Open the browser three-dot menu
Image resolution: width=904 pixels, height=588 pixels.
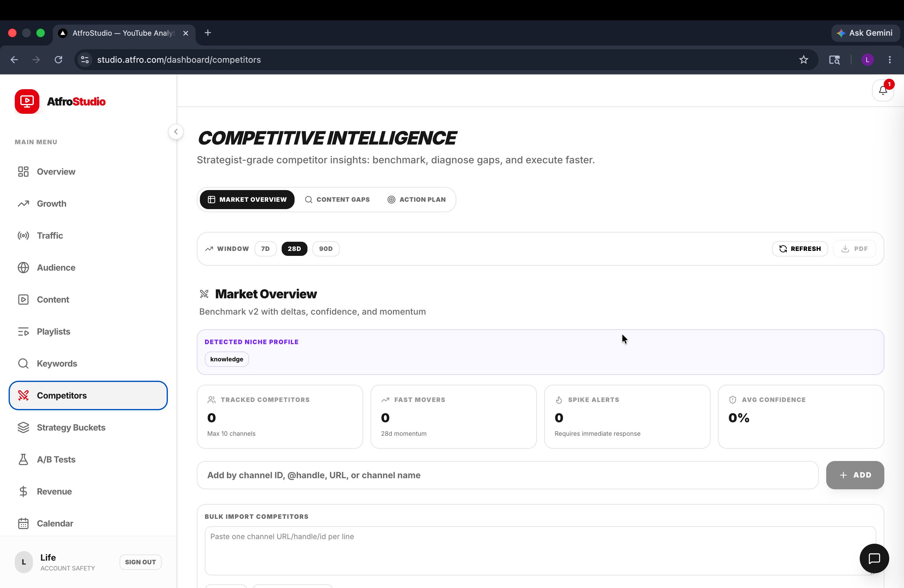tap(890, 60)
